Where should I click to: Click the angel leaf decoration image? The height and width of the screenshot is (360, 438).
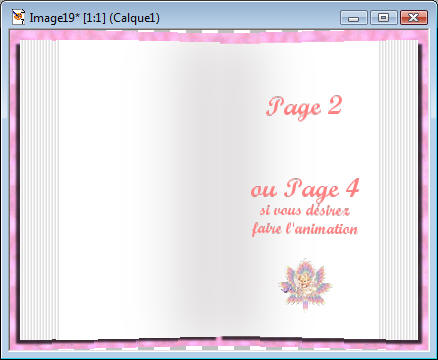(305, 285)
